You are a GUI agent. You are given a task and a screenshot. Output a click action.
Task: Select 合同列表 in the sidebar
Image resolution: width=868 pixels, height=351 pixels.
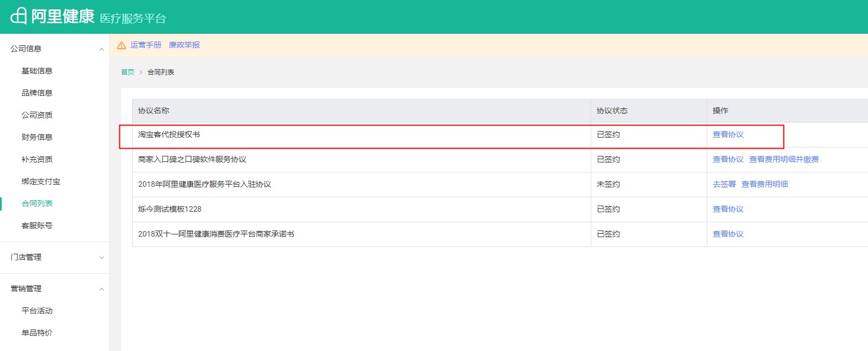coord(37,203)
